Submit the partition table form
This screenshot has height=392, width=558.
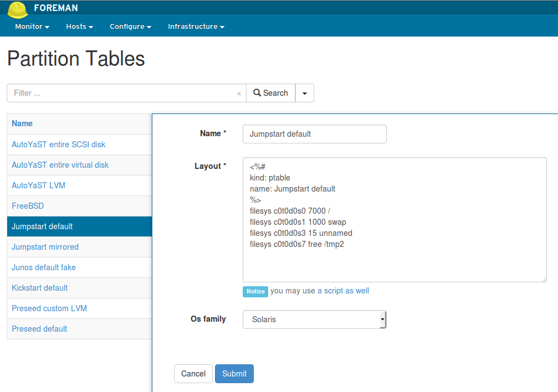tap(234, 374)
